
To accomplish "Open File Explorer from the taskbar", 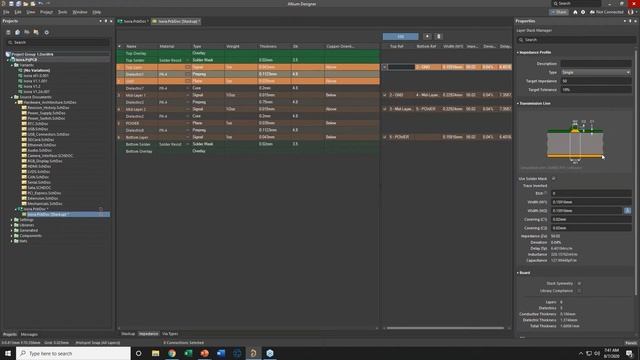I will [x=156, y=353].
